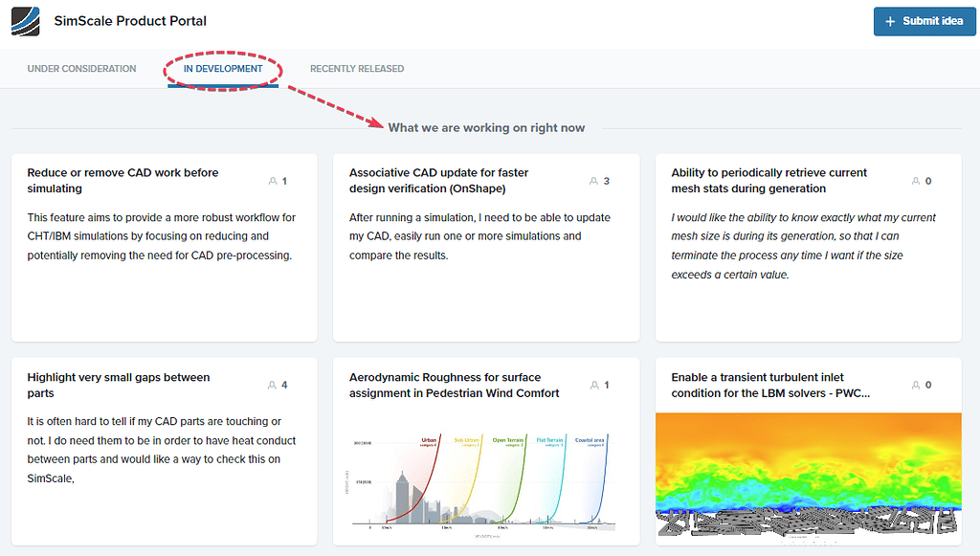980x556 pixels.
Task: Select the In Development tab
Action: pyautogui.click(x=222, y=68)
